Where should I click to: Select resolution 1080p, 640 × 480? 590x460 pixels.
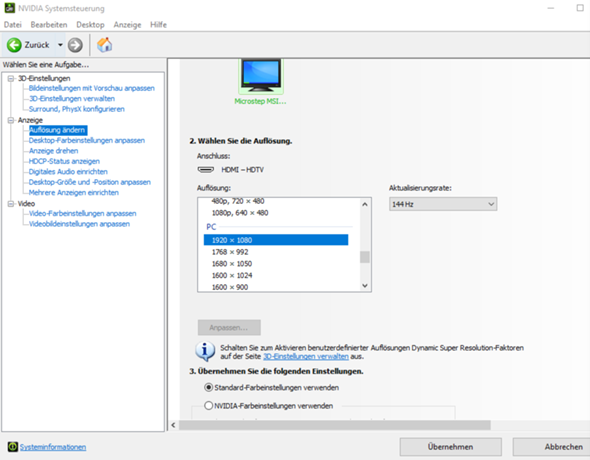pos(240,213)
